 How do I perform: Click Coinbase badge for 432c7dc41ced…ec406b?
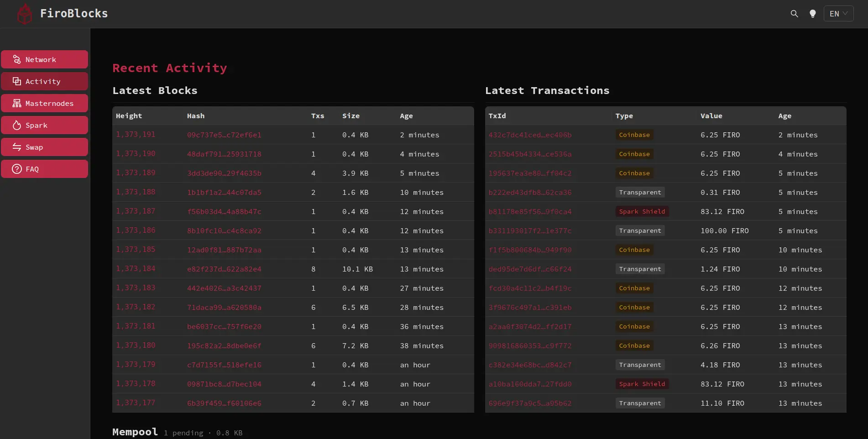coord(634,135)
